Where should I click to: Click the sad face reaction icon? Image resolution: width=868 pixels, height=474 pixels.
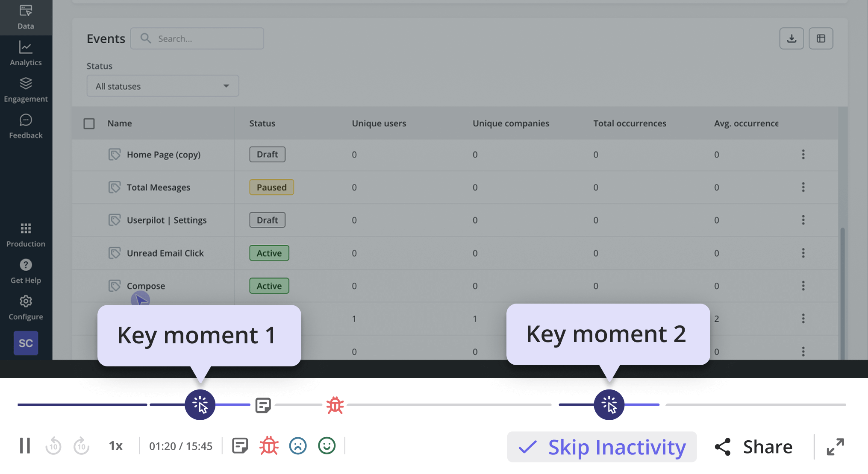(298, 446)
